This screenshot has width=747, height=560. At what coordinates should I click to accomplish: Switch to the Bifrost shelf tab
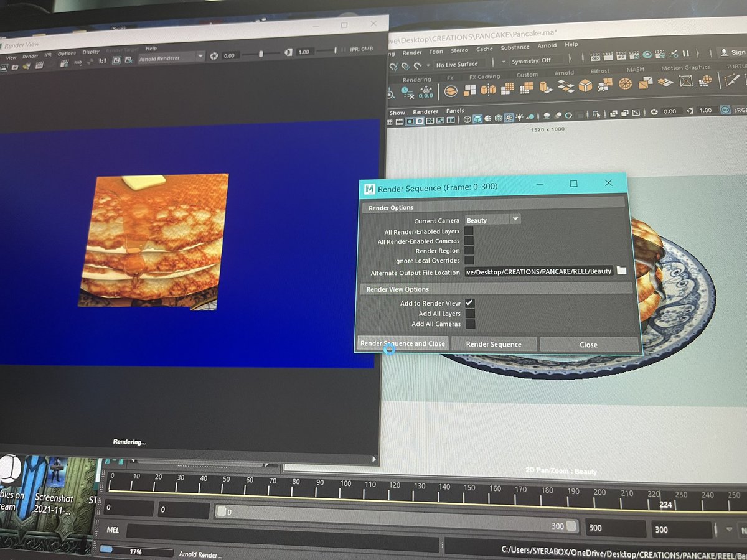coord(600,71)
